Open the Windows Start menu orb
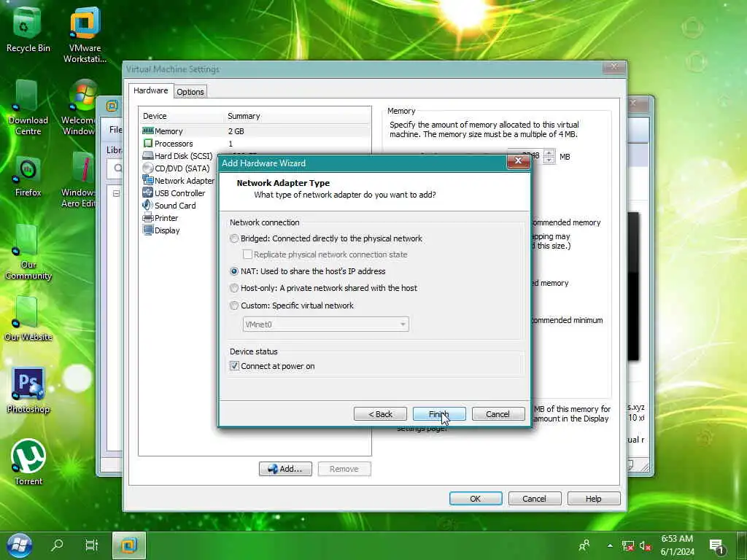 coord(19,545)
